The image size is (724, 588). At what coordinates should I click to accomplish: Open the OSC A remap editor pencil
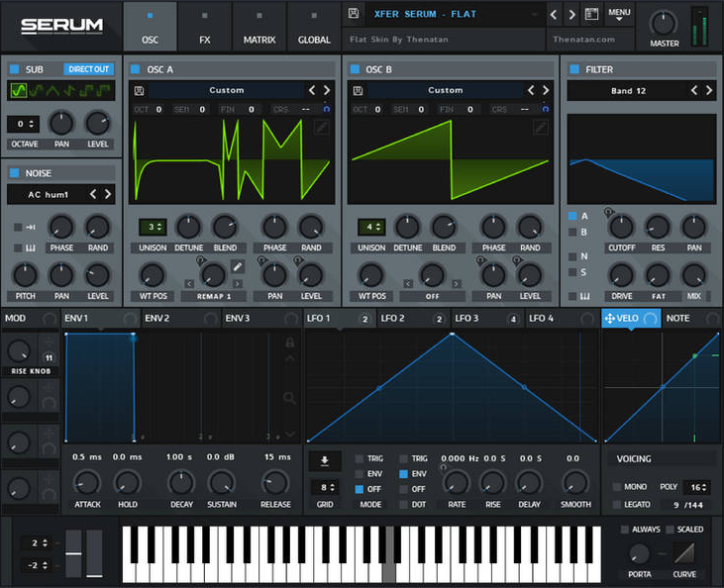click(238, 266)
